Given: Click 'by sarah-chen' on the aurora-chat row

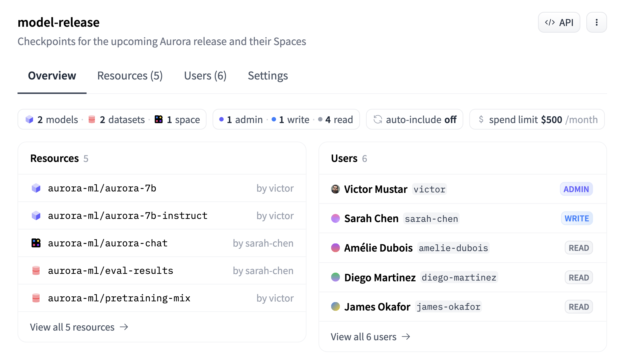Looking at the screenshot, I should pos(263,243).
